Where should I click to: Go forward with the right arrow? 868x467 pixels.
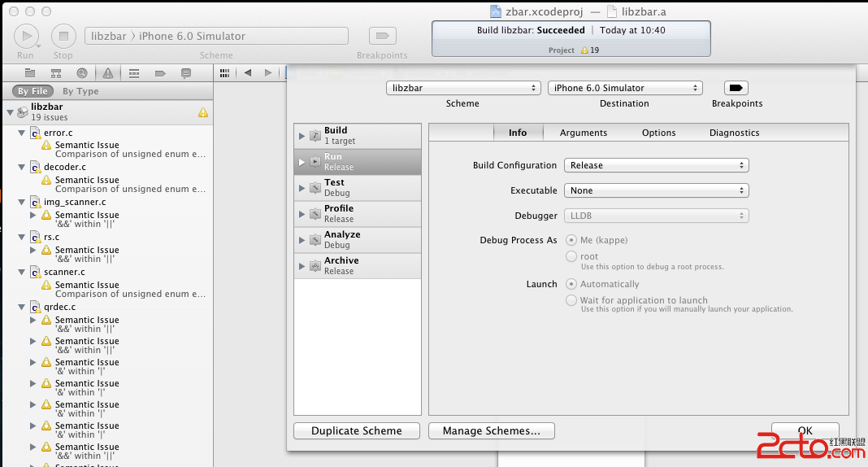point(268,72)
